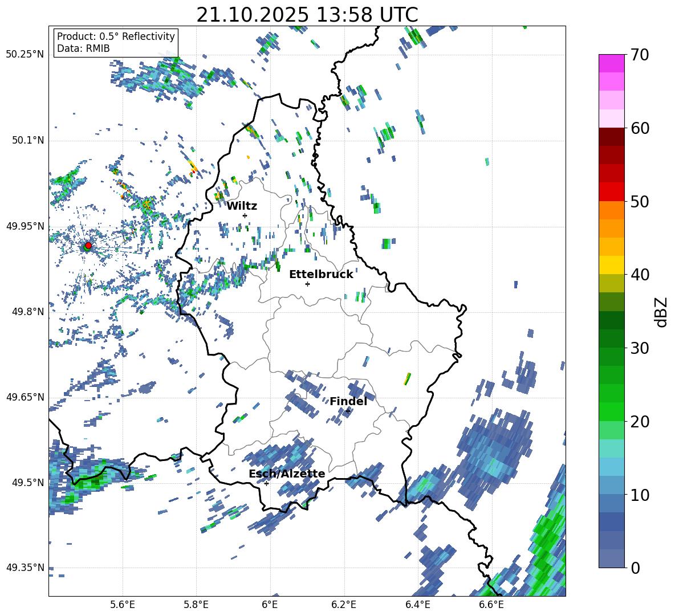Click the 40 tick on colorbar

click(x=640, y=275)
